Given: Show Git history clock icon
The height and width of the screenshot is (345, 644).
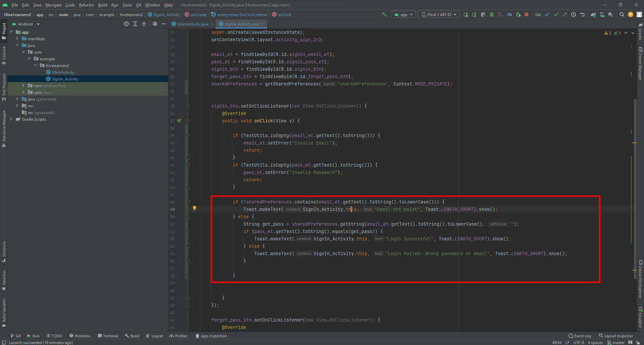Looking at the screenshot, I should pos(574,15).
